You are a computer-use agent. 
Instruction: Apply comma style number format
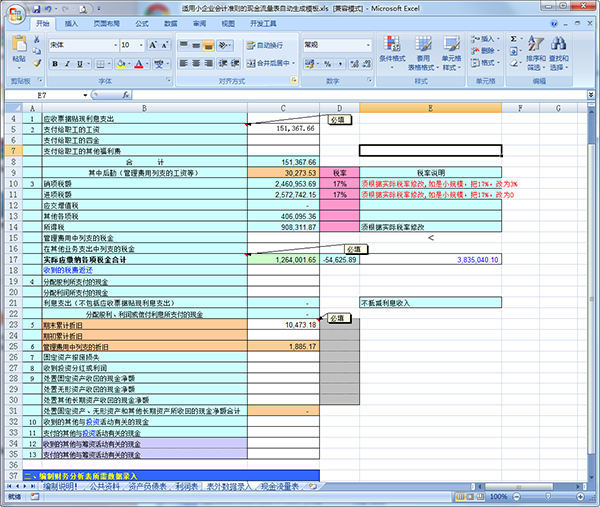(x=340, y=64)
